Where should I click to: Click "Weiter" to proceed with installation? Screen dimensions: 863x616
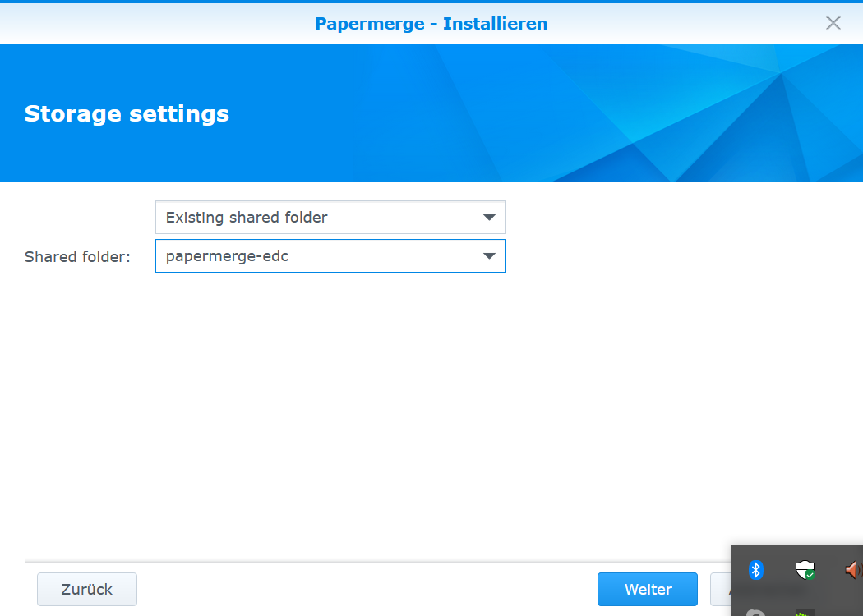point(647,589)
